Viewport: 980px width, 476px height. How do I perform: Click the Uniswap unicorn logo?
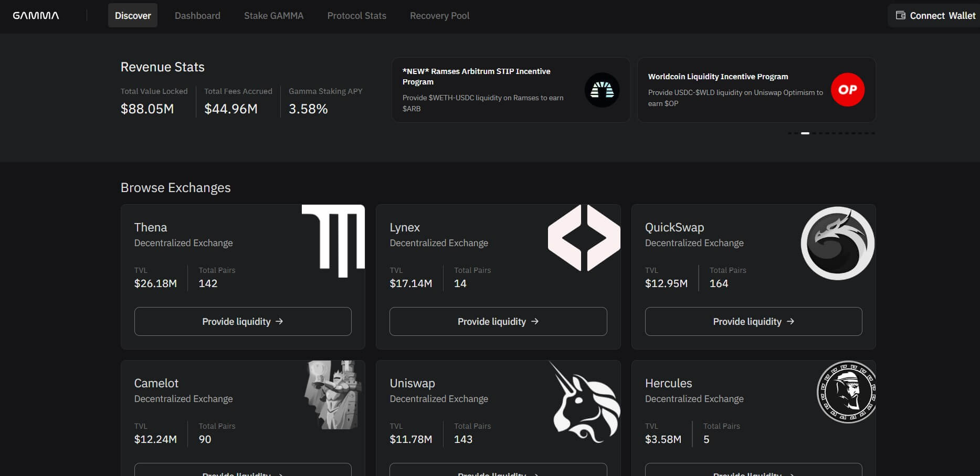point(585,402)
